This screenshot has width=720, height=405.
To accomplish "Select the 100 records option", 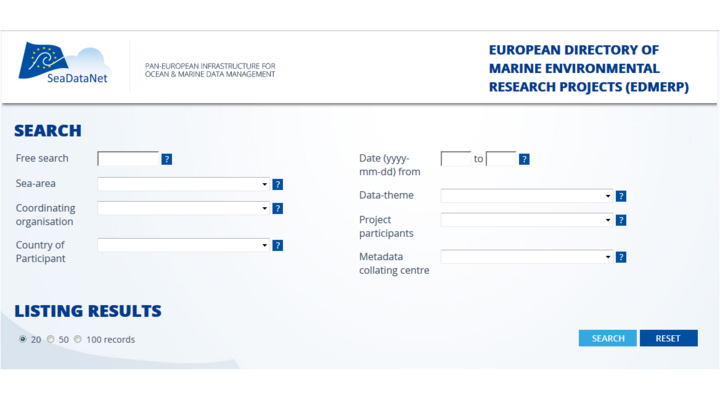I will coord(78,339).
